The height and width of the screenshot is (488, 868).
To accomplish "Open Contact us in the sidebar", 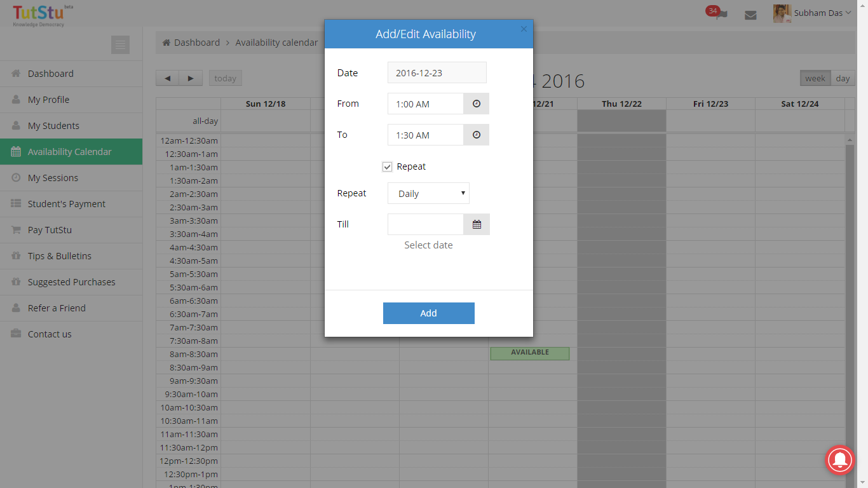I will 71,334.
